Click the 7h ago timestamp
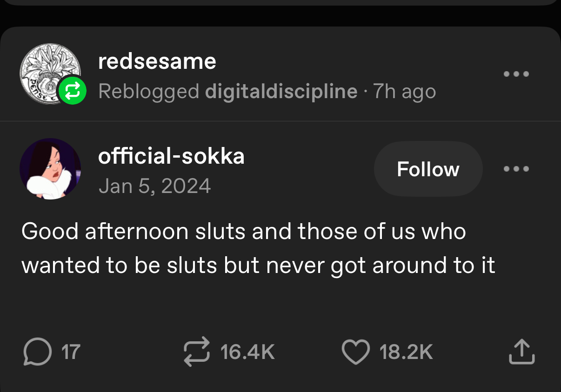Image resolution: width=561 pixels, height=392 pixels. (405, 92)
